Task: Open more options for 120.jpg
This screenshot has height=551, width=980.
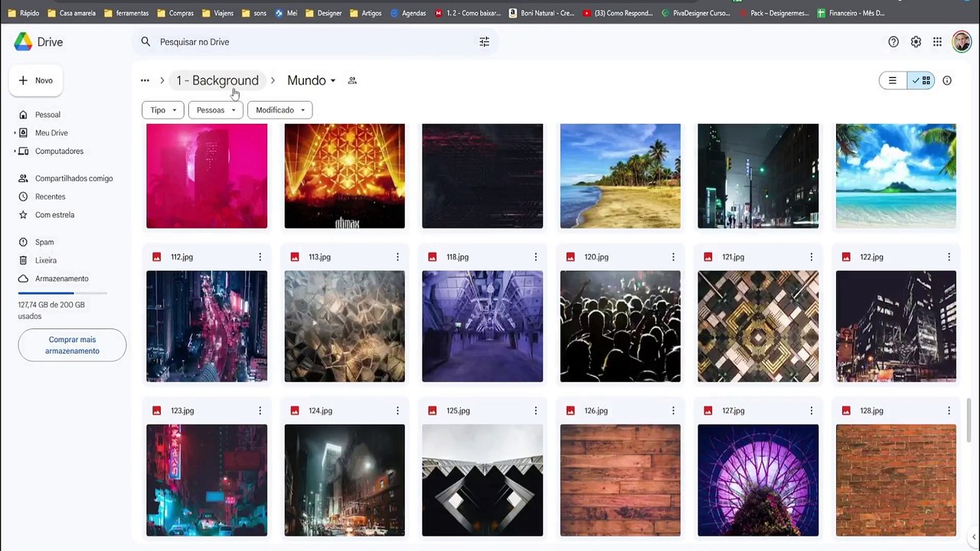Action: pos(673,257)
